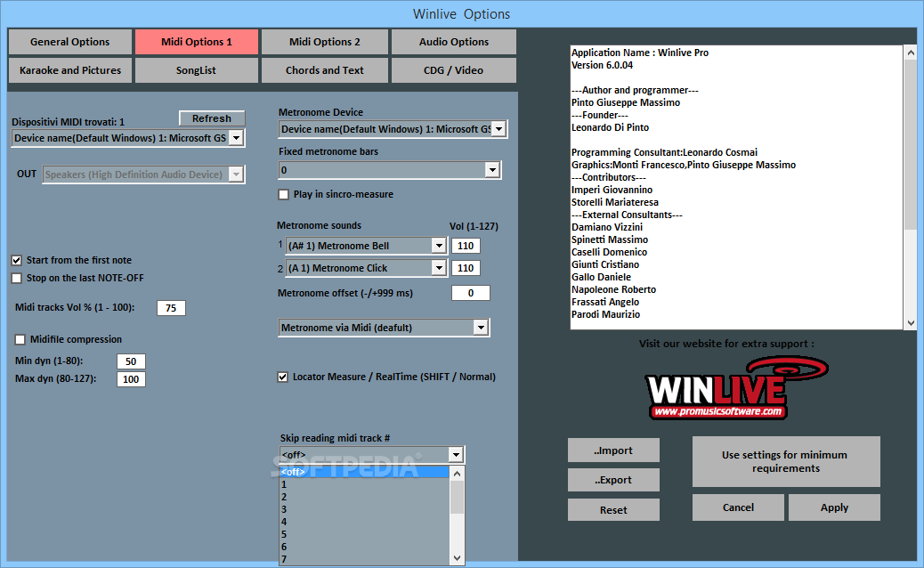Screen dimensions: 924x568
Task: Select track 2 in skip list
Action: coord(364,497)
